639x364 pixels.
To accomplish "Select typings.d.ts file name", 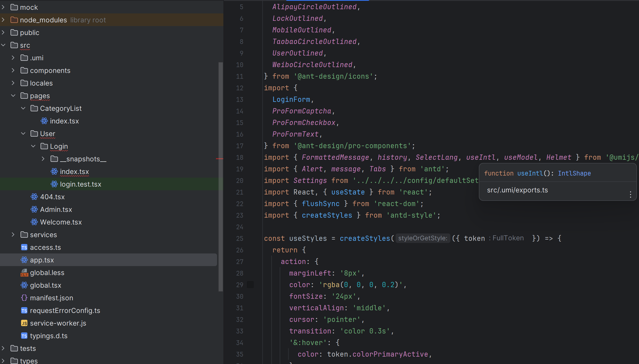I will point(49,336).
